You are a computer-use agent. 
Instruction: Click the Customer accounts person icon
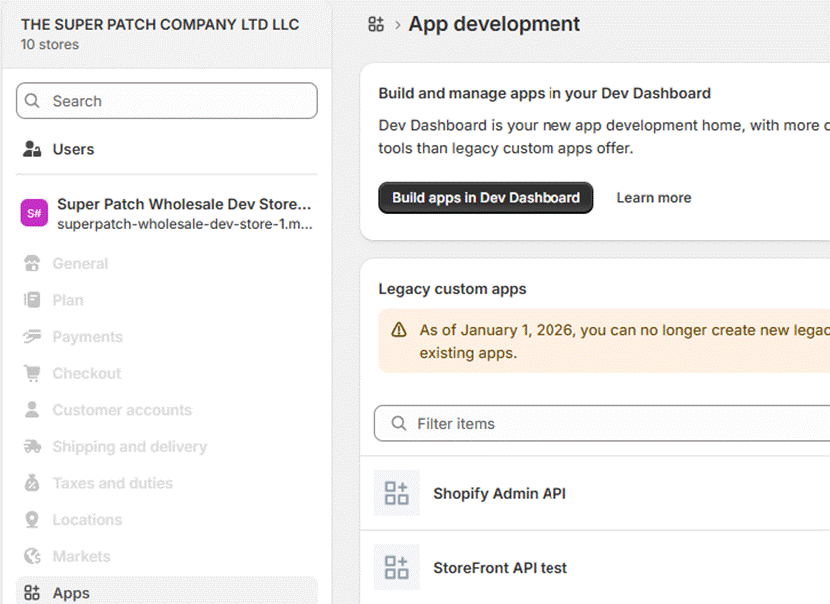32,410
